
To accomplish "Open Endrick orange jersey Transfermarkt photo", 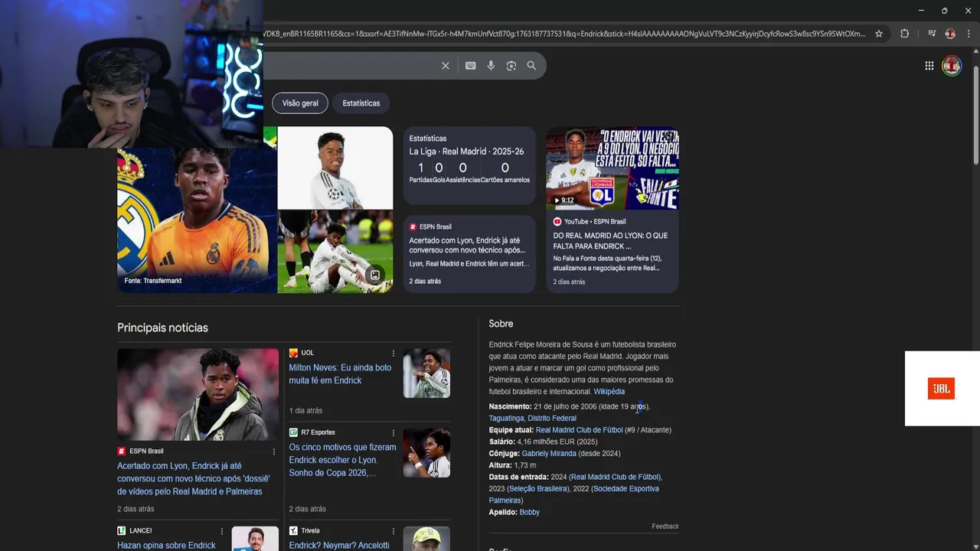I will (197, 210).
